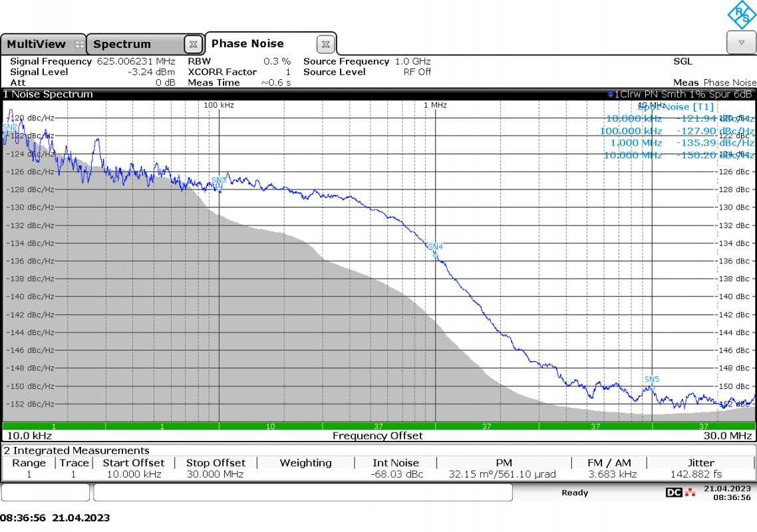Viewport: 757px width, 532px height.
Task: Close the Spectrum tab
Action: 193,45
